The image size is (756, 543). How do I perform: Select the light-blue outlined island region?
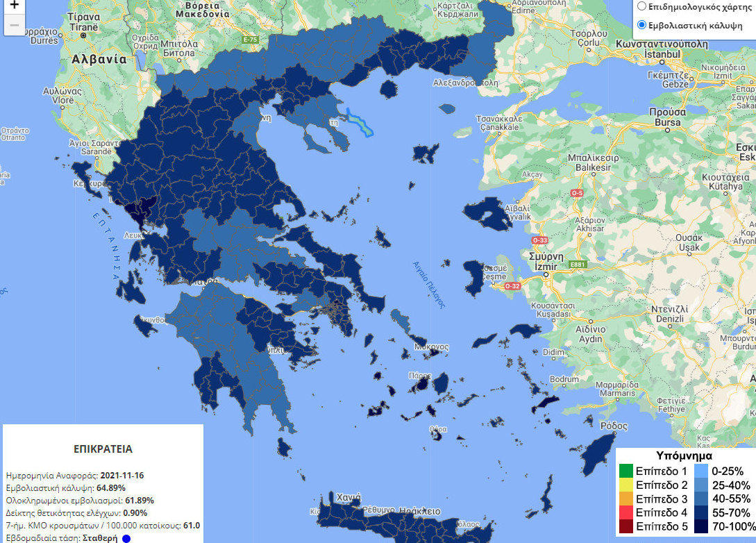(x=360, y=125)
